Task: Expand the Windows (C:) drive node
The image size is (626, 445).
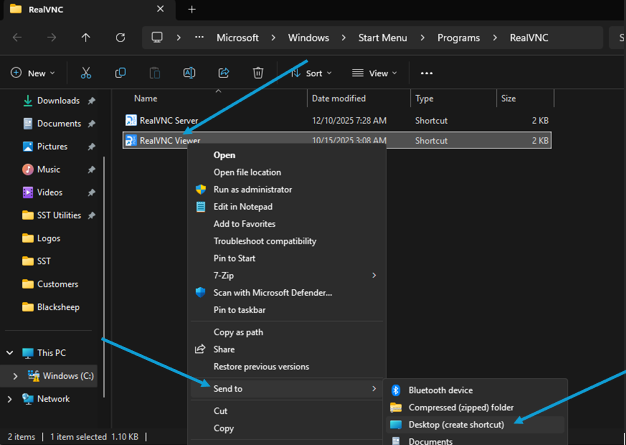Action: tap(15, 376)
